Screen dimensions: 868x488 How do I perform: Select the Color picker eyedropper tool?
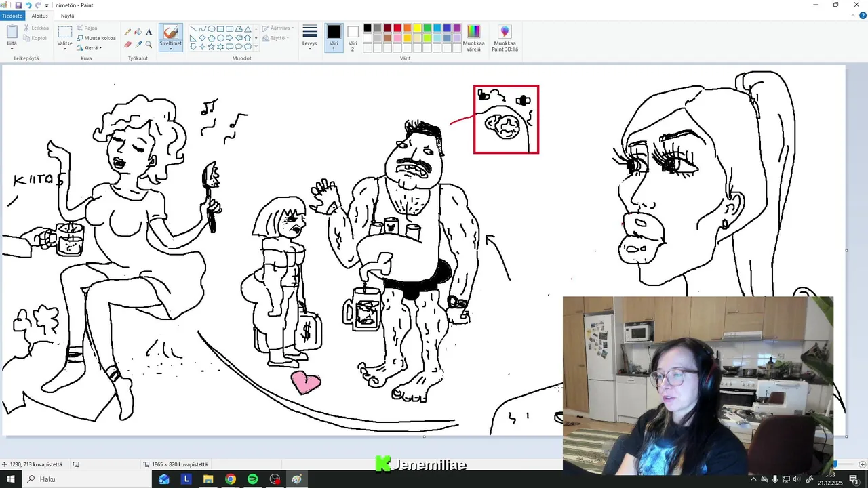[138, 45]
